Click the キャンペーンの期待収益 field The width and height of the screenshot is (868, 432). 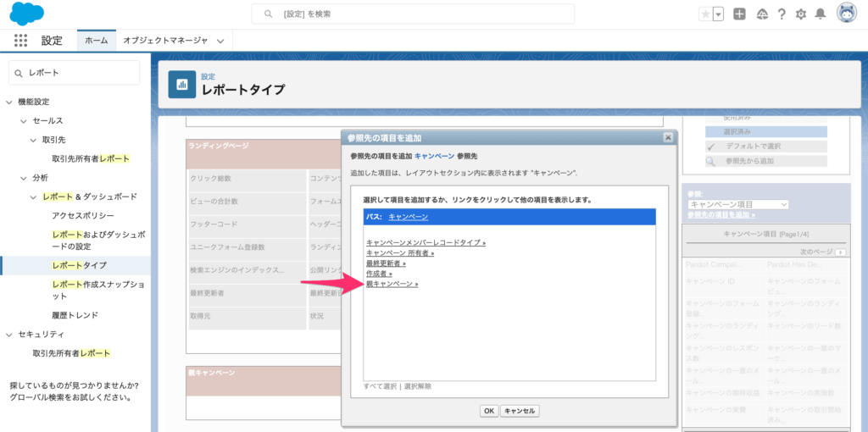coord(724,393)
